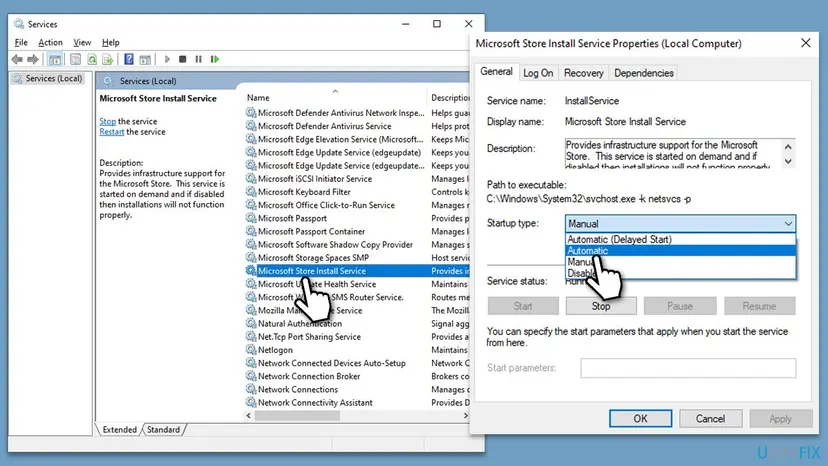
Task: Click the Start parameters input field
Action: click(x=688, y=368)
